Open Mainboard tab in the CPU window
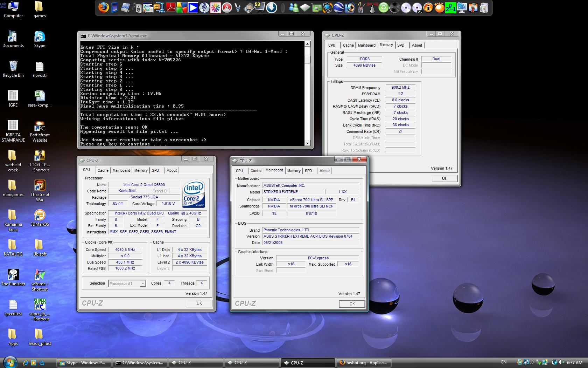This screenshot has height=368, width=588. (x=121, y=170)
